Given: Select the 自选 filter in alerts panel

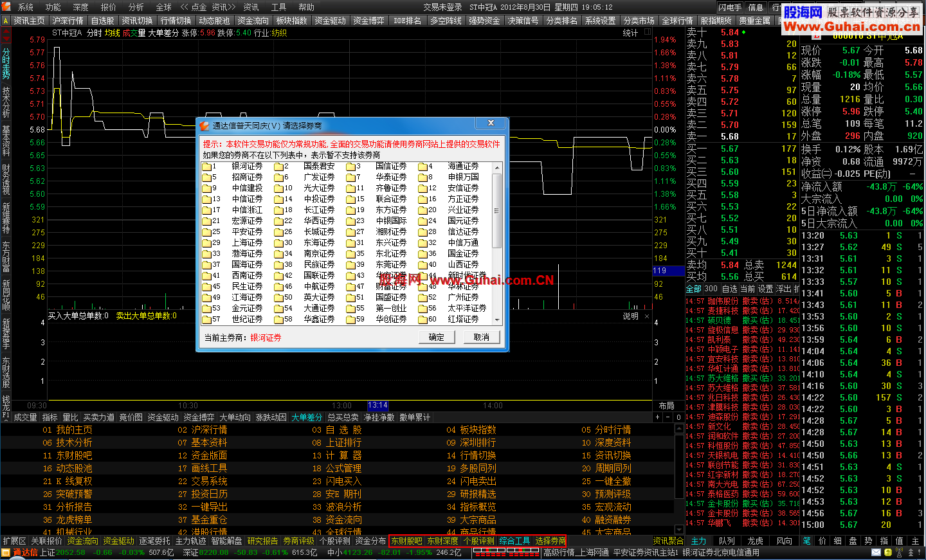Looking at the screenshot, I should point(729,289).
